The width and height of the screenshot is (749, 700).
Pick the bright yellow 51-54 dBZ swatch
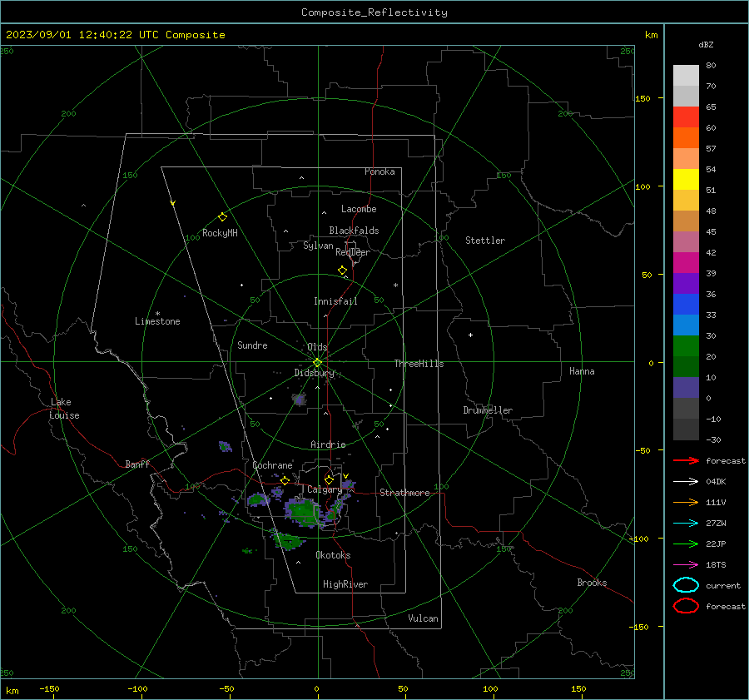tap(686, 179)
